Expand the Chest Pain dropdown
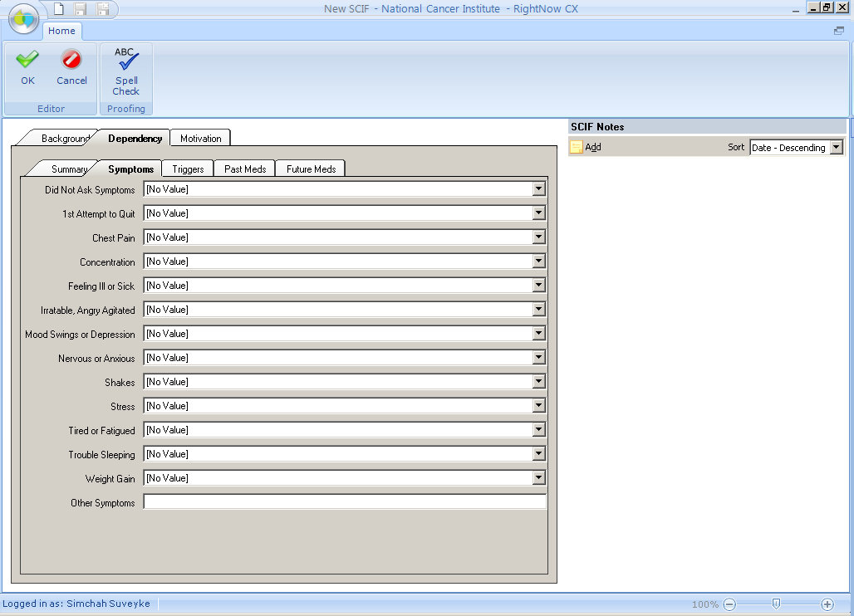Screen dimensions: 854x616 pyautogui.click(x=538, y=237)
